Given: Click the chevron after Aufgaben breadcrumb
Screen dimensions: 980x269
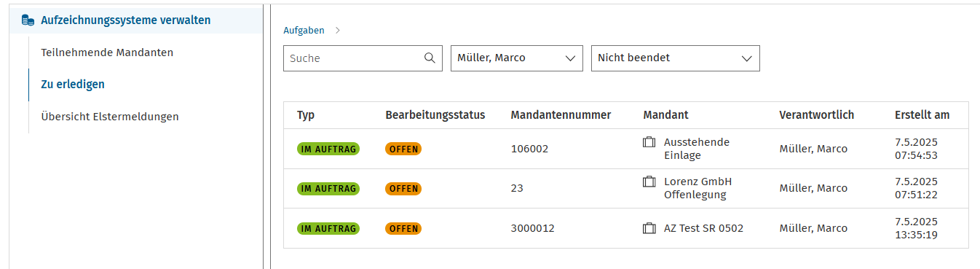Looking at the screenshot, I should pos(338,31).
